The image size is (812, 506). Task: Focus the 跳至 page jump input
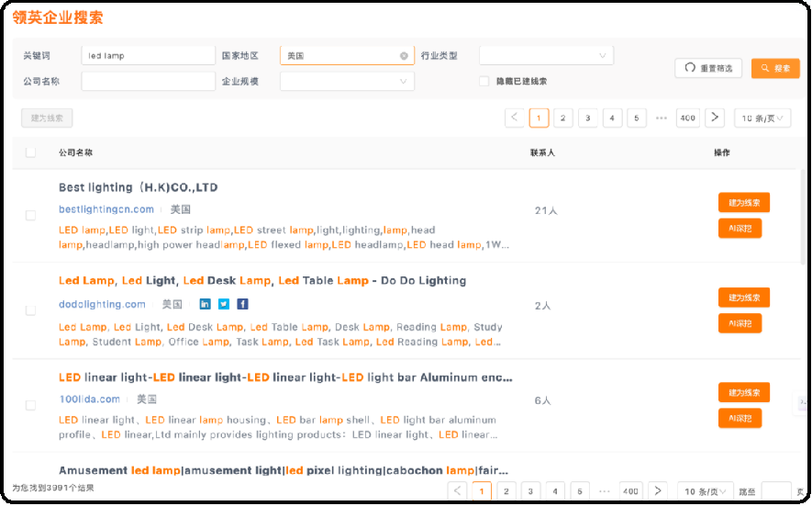point(776,491)
